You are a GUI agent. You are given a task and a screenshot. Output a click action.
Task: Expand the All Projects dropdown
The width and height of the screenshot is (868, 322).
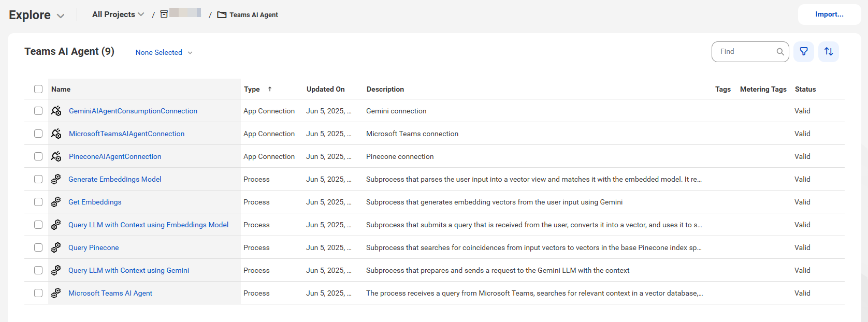pos(118,14)
